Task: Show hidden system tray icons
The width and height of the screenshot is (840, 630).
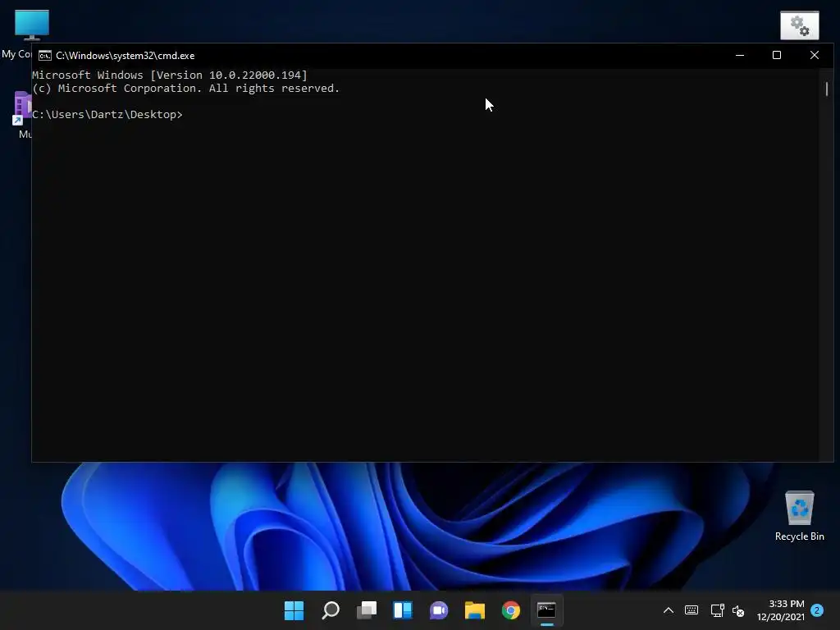Action: coord(668,610)
